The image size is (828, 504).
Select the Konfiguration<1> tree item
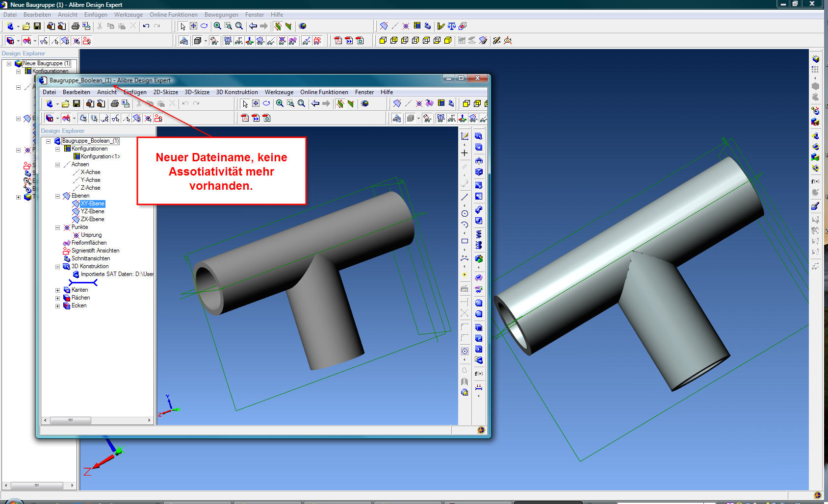click(101, 156)
